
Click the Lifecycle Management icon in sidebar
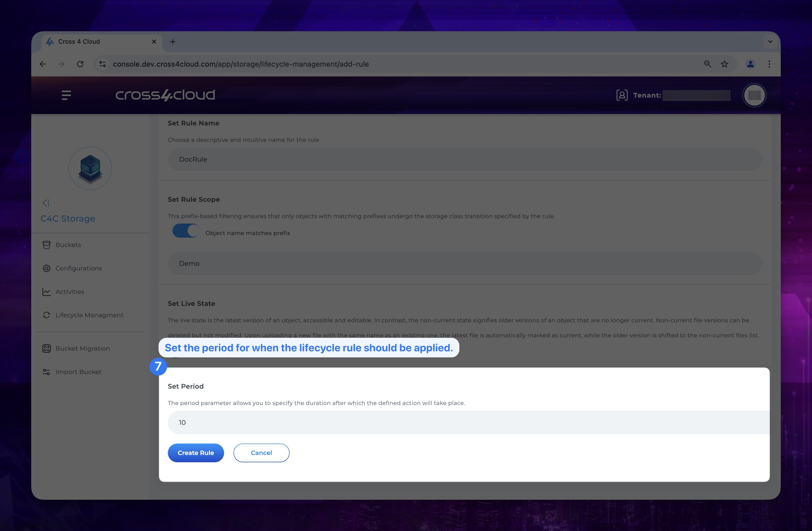click(x=46, y=315)
